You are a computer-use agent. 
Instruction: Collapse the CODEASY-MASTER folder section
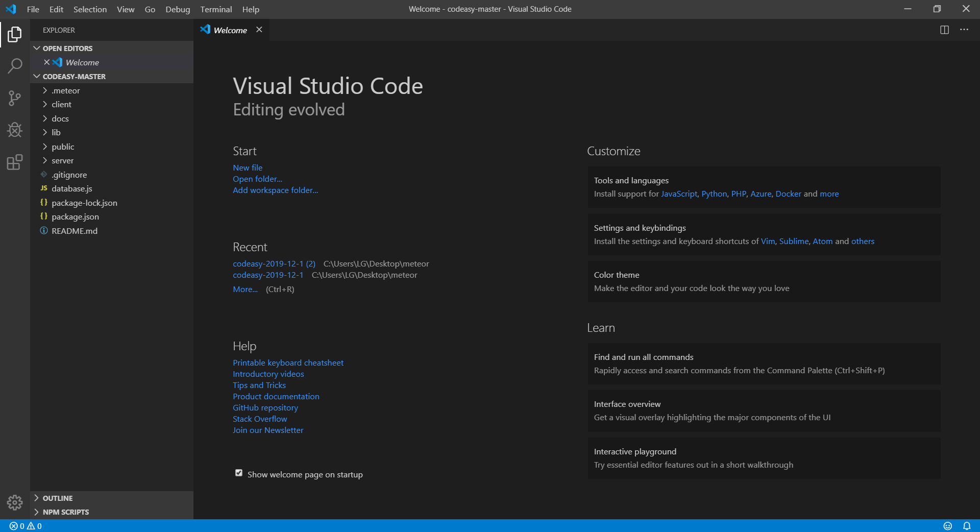(37, 76)
